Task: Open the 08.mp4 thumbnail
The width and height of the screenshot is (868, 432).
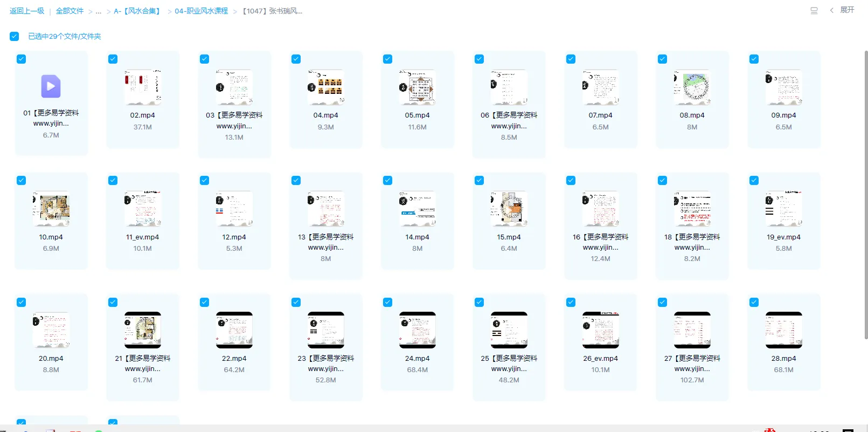Action: coord(692,87)
